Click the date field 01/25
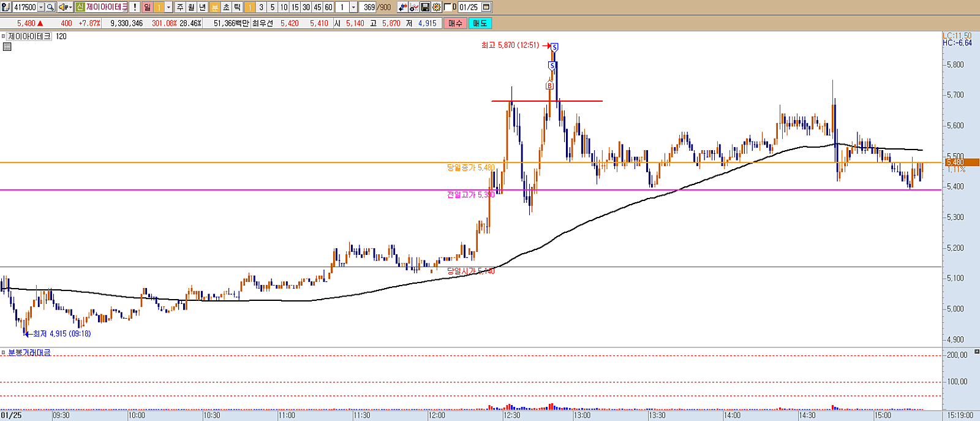Image resolution: width=980 pixels, height=421 pixels. click(x=469, y=7)
